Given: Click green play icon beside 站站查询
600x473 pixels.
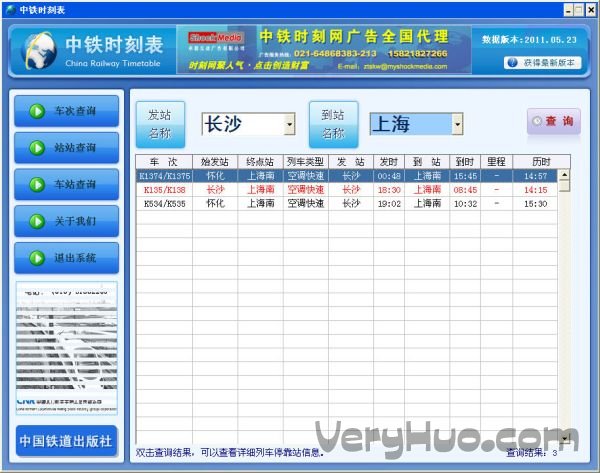Looking at the screenshot, I should [37, 148].
